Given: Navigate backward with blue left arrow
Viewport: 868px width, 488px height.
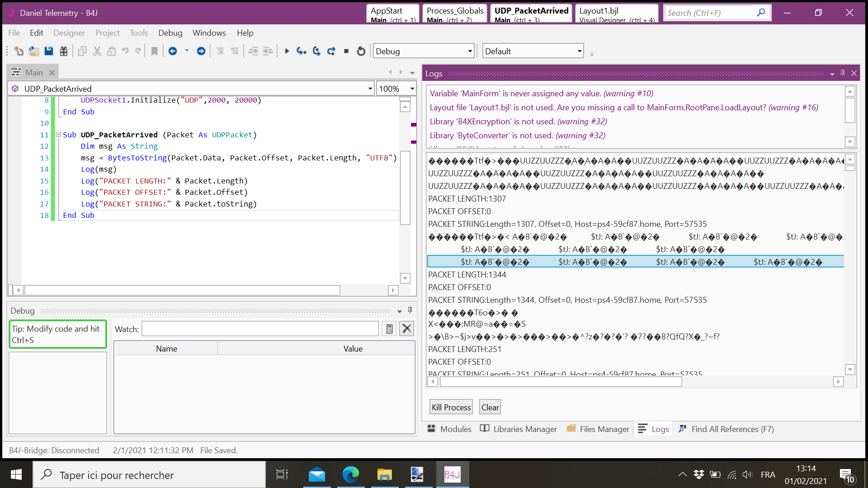Looking at the screenshot, I should pyautogui.click(x=173, y=51).
